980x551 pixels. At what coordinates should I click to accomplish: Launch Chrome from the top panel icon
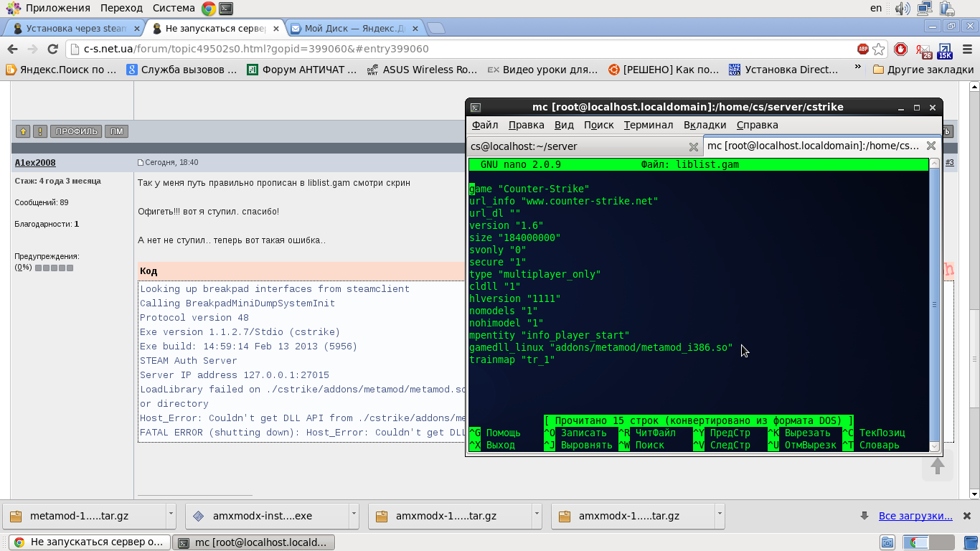(209, 9)
